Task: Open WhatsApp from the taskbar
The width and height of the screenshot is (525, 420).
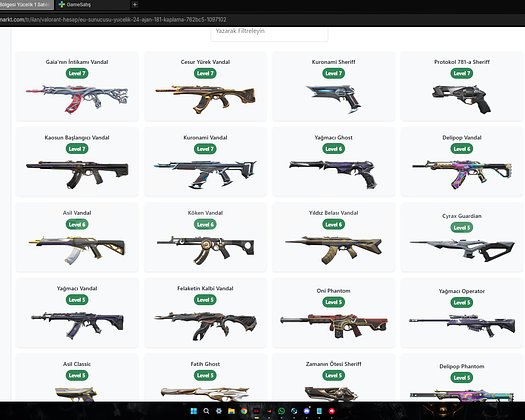Action: click(282, 411)
